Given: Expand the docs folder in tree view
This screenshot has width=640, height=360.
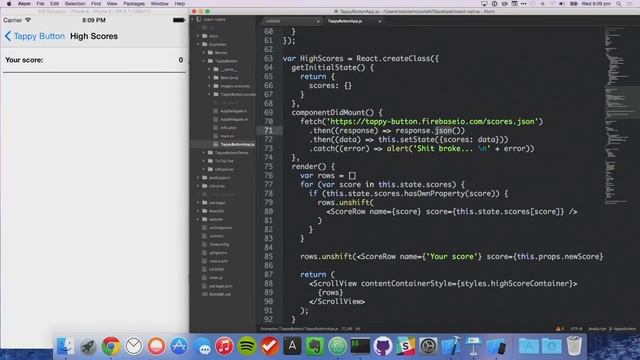Looking at the screenshot, I should (x=199, y=36).
